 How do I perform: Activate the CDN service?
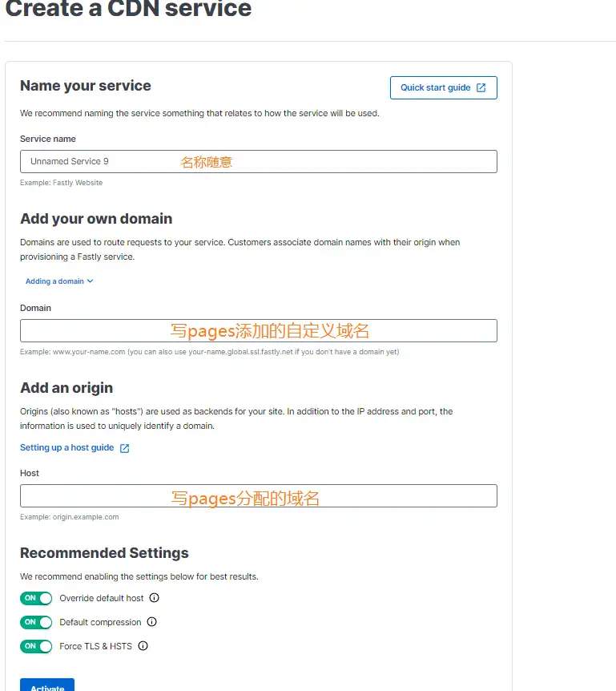[x=47, y=685]
